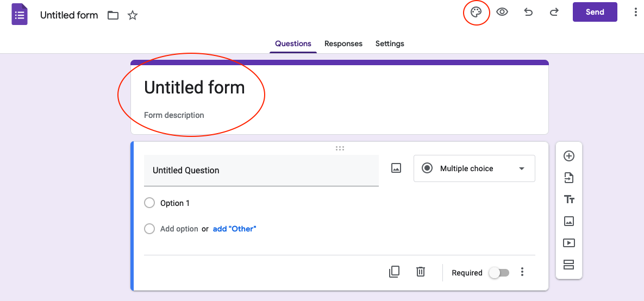
Task: Open the question's more options menu
Action: (522, 272)
